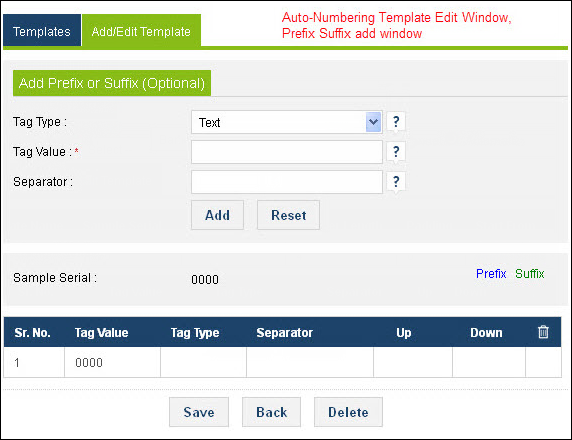Viewport: 572px width, 440px height.
Task: Click the blue Prefix link
Action: 491,273
